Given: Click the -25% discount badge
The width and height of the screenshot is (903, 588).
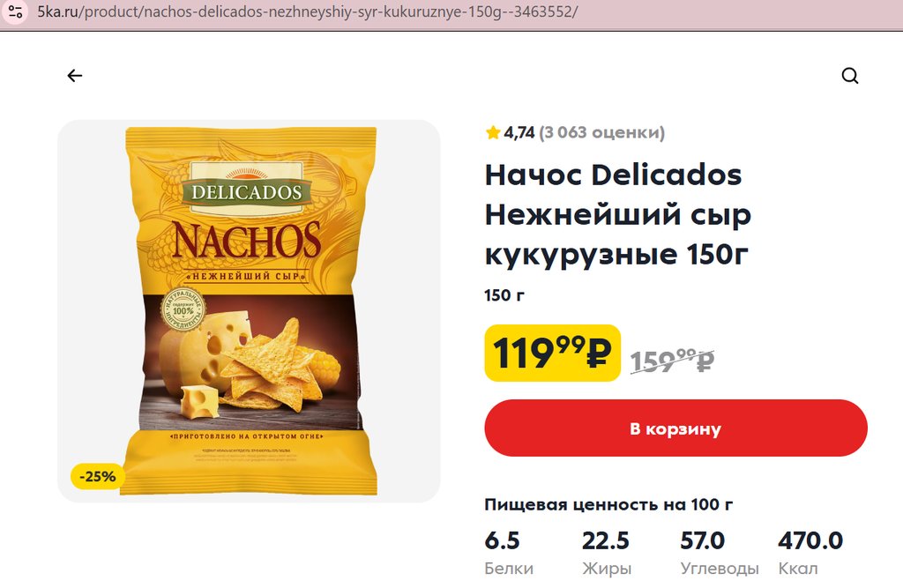Looking at the screenshot, I should tap(97, 476).
